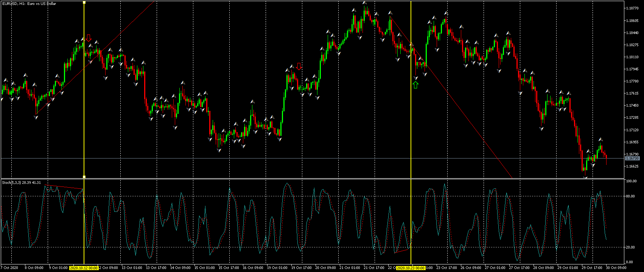Click the 1.18770 price scale label
The height and width of the screenshot is (272, 644).
pyautogui.click(x=632, y=8)
